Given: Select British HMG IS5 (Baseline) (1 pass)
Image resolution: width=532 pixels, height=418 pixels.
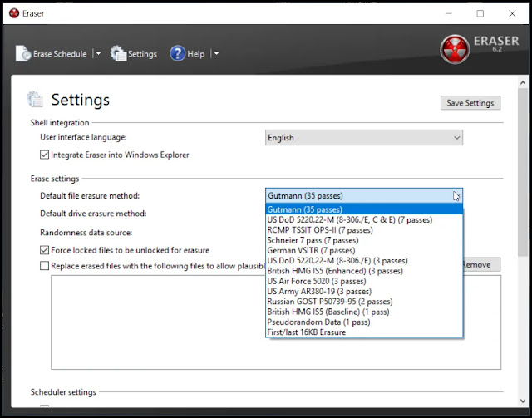Looking at the screenshot, I should [364, 312].
